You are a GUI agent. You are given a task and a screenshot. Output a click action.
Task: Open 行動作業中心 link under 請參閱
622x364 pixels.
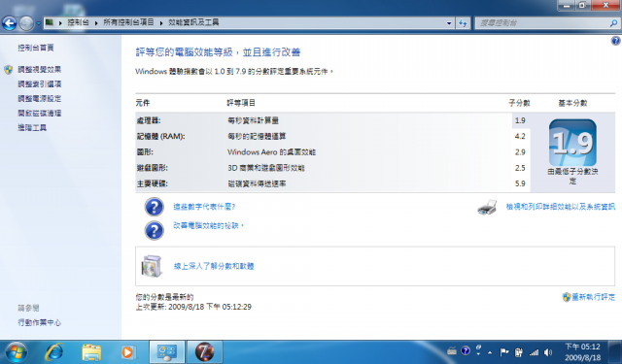pos(39,322)
